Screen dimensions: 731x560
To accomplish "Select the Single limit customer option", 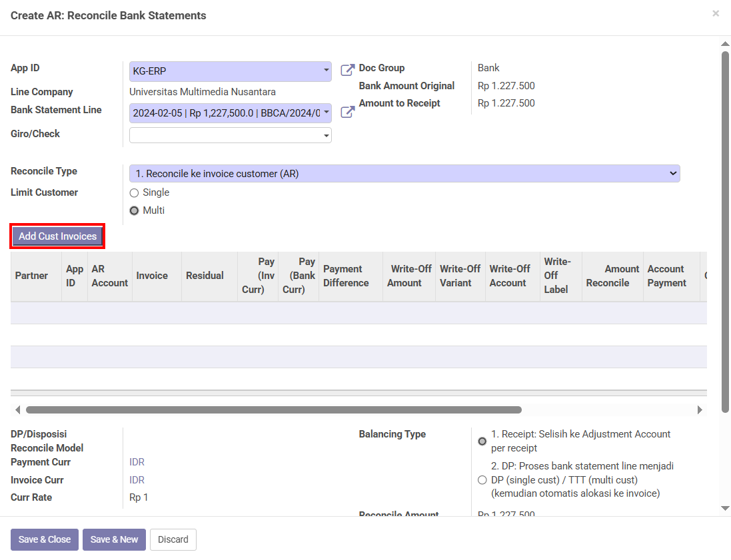I will click(135, 193).
